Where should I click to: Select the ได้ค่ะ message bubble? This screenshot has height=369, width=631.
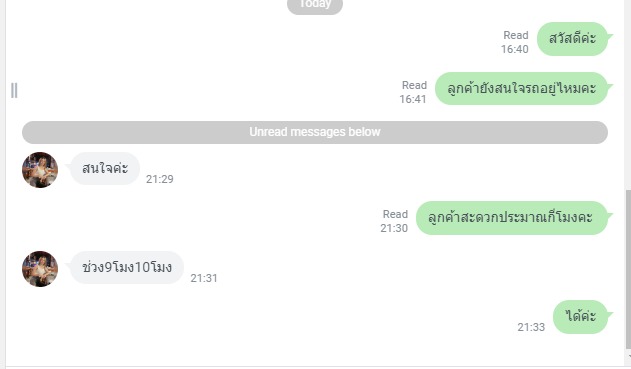580,317
